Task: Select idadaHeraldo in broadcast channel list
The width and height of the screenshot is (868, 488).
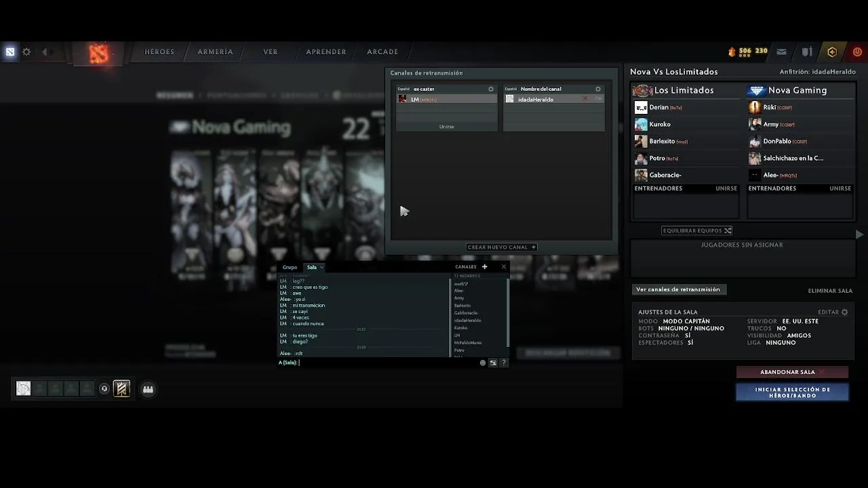Action: [553, 99]
